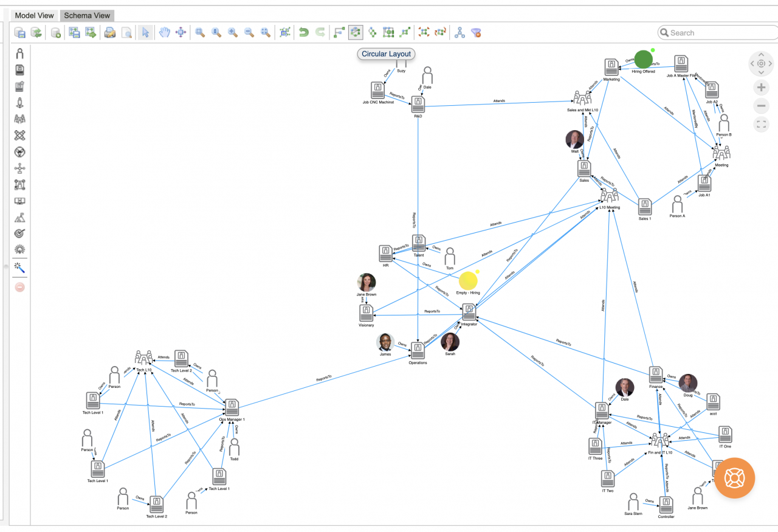Image resolution: width=778 pixels, height=532 pixels.
Task: Select Sarah's profile photo node
Action: tap(450, 342)
